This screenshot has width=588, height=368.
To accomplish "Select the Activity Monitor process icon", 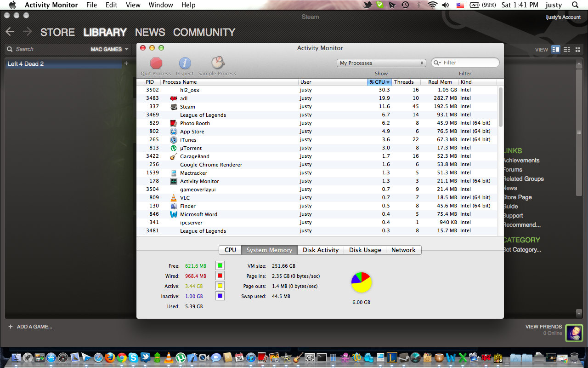I will 174,181.
